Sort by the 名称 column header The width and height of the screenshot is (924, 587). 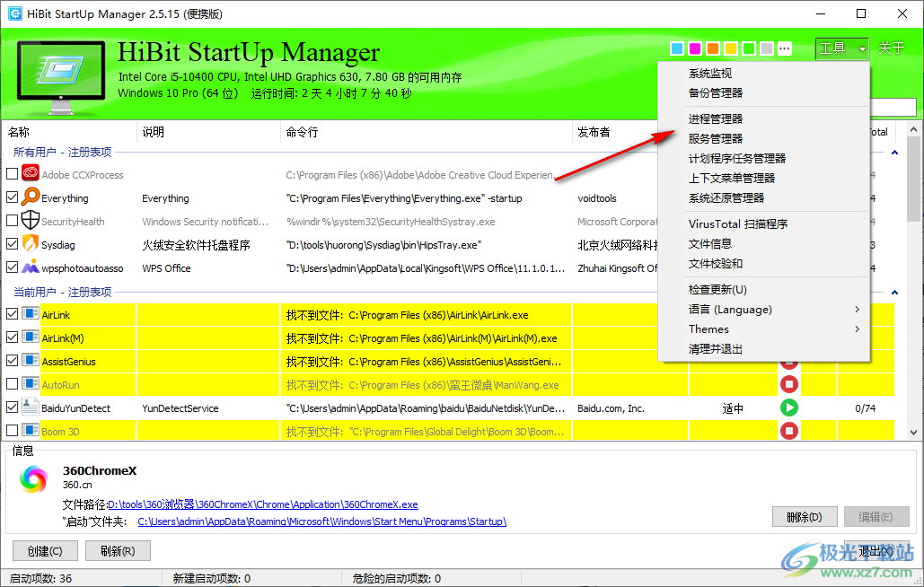69,132
